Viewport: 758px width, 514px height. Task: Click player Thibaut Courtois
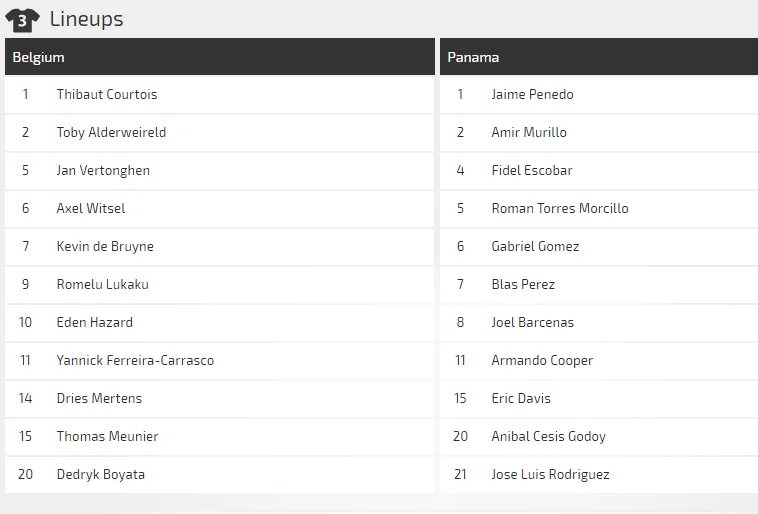[107, 95]
